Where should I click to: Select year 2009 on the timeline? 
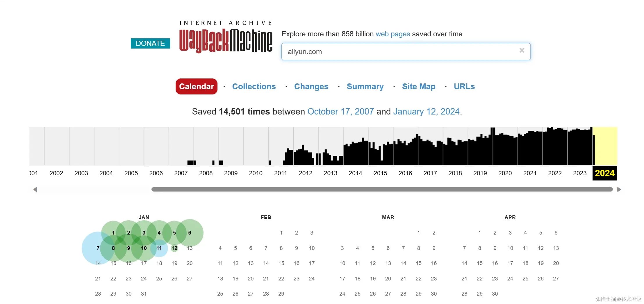[x=231, y=173]
